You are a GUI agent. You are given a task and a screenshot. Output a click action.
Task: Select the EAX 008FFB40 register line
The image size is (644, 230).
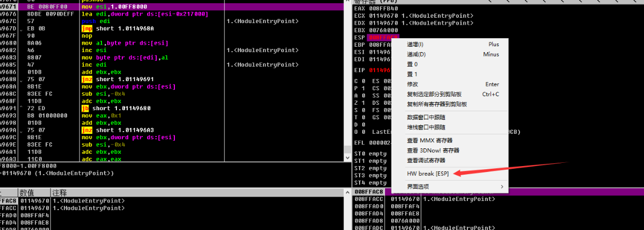click(376, 9)
